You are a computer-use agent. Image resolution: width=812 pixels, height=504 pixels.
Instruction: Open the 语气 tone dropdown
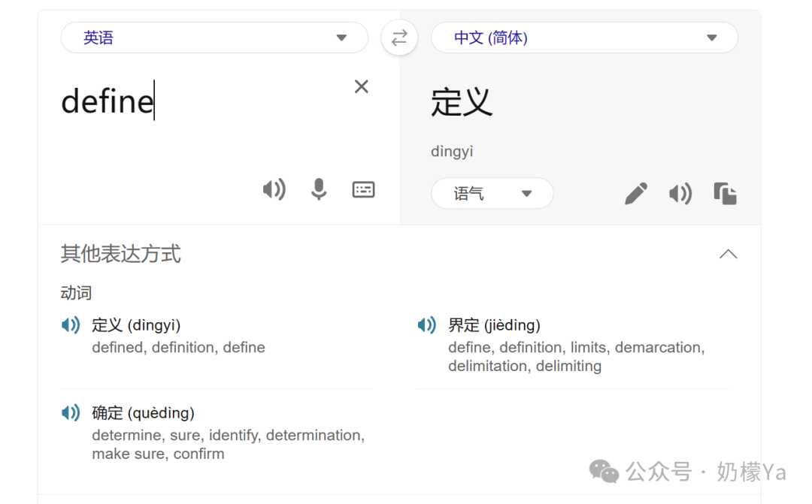(x=492, y=193)
